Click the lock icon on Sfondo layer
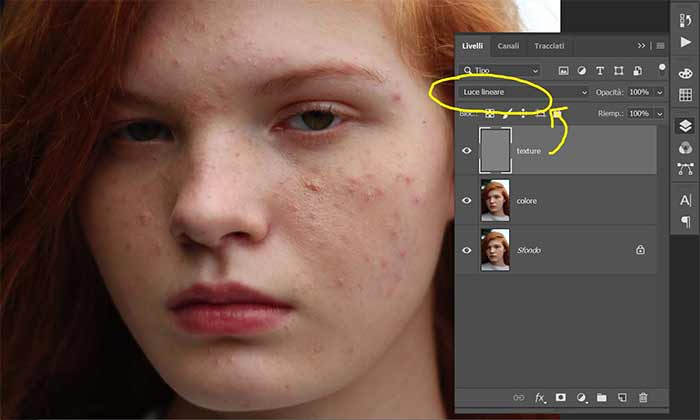The height and width of the screenshot is (420, 700). point(640,250)
